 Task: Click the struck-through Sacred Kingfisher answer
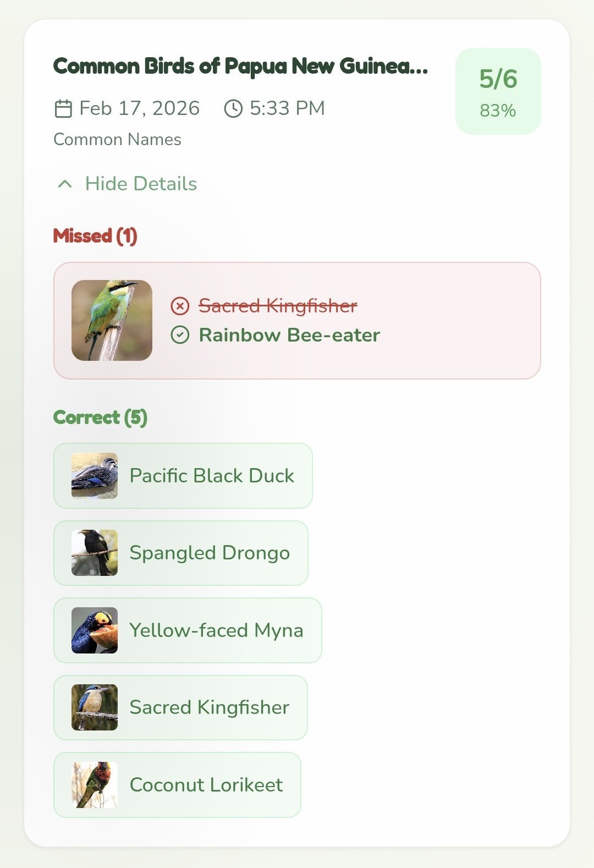(x=278, y=306)
